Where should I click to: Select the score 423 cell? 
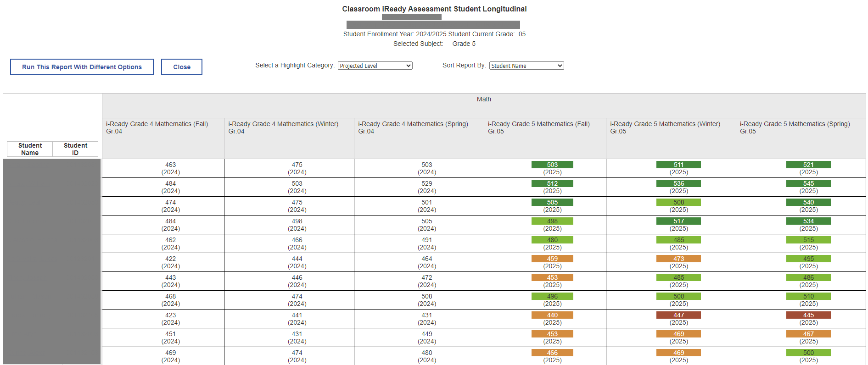coord(163,319)
